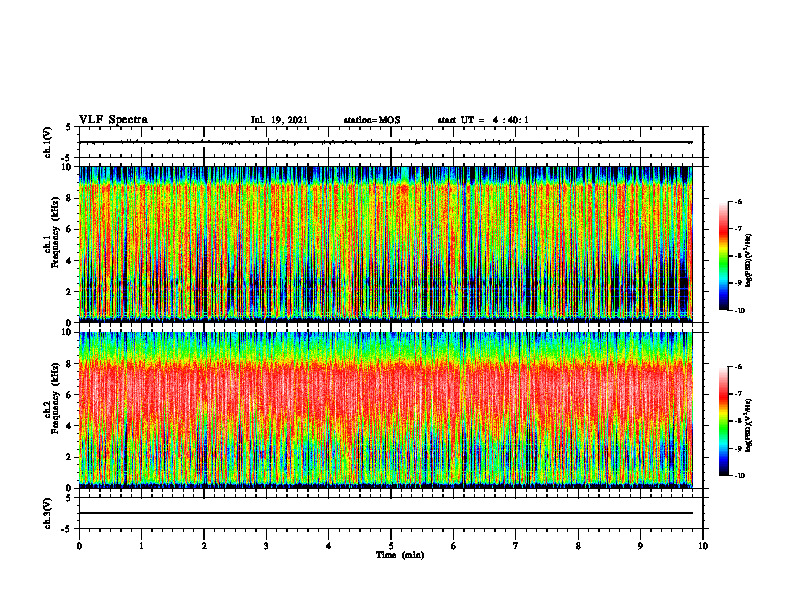Screen dimensions: 792x612
Task: Click the ch.2 frequency axis "2" tick label
Action: (x=70, y=457)
